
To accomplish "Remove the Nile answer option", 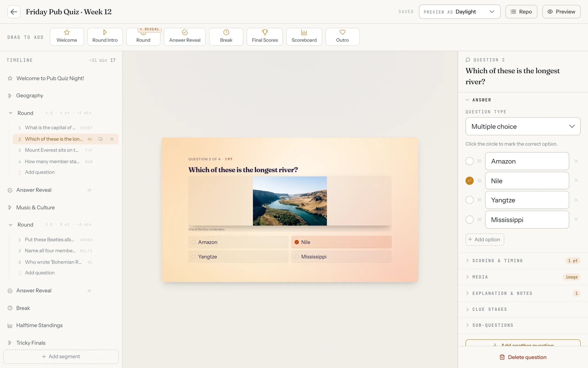I will click(576, 180).
